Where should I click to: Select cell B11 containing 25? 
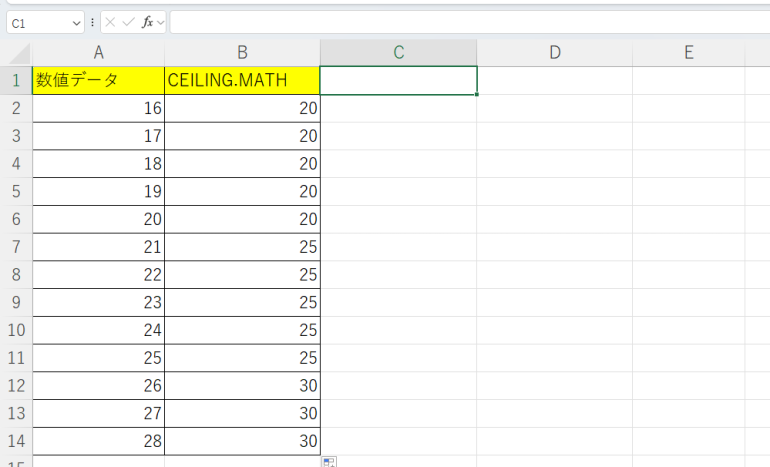pos(242,358)
